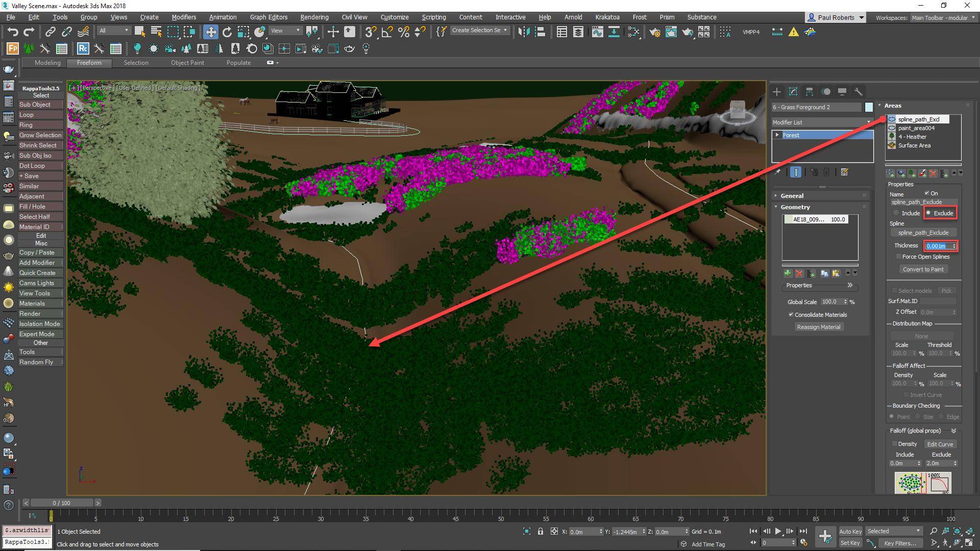Click the Reassign Material button
Viewport: 980px width, 551px height.
coord(819,327)
